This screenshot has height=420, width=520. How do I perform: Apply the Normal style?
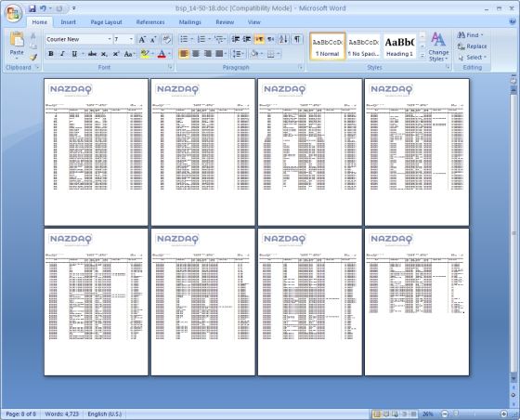328,46
